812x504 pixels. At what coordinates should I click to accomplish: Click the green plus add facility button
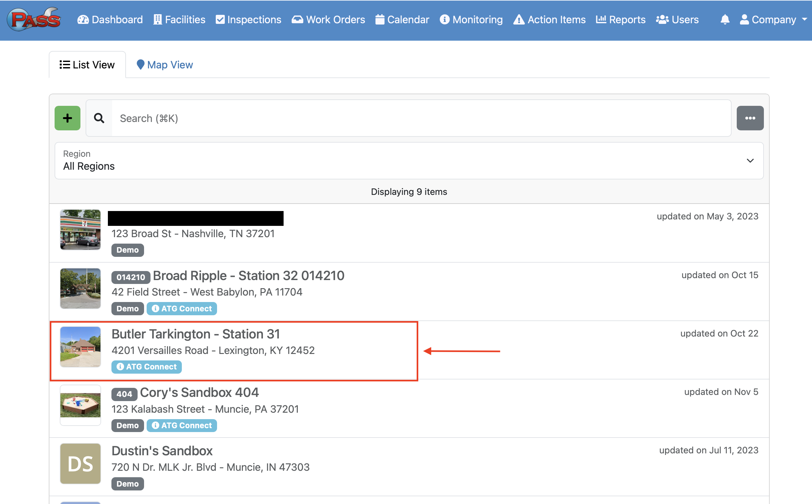pyautogui.click(x=68, y=118)
